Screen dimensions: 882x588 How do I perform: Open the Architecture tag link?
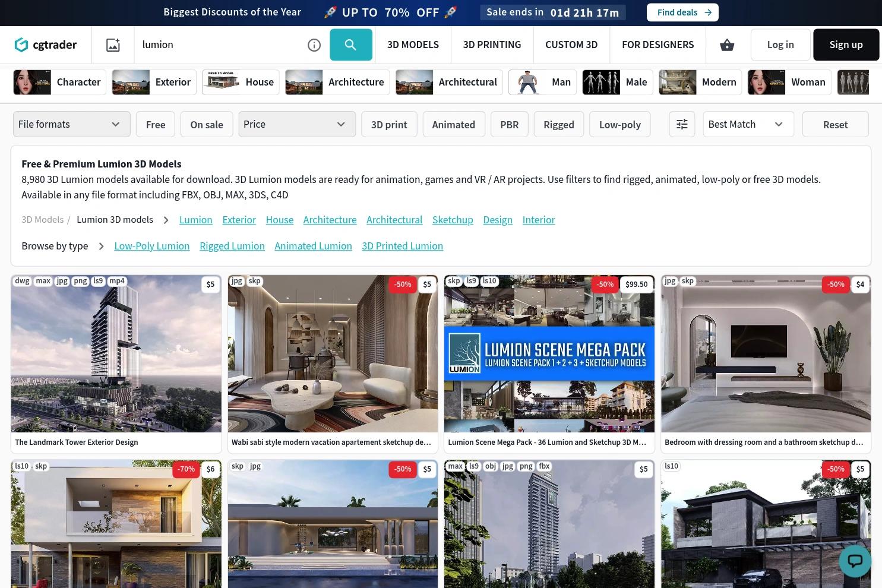tap(330, 220)
